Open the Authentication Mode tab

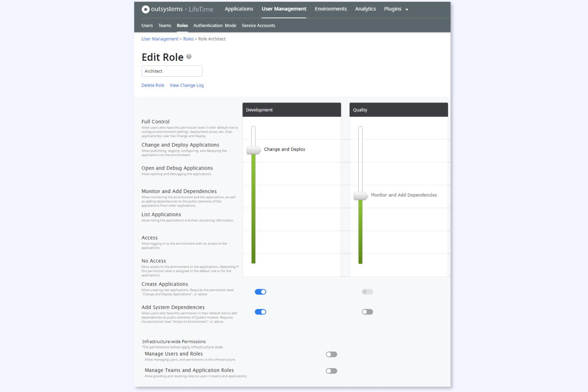pos(215,25)
